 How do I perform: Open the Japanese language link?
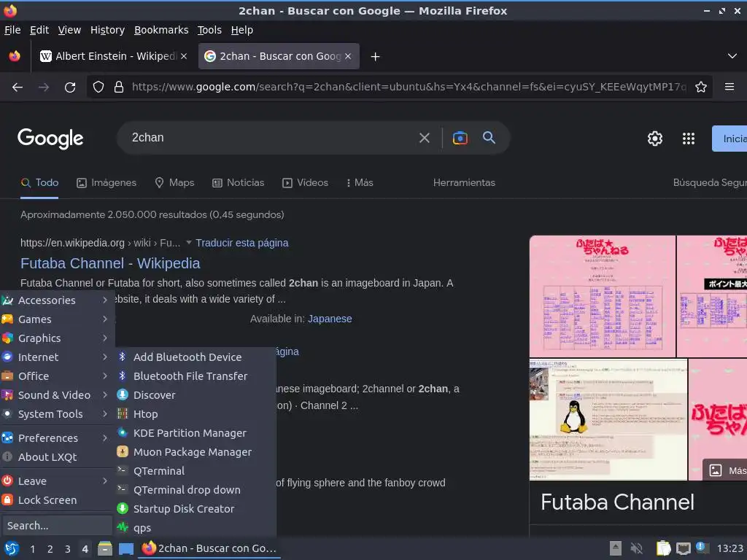(x=330, y=319)
